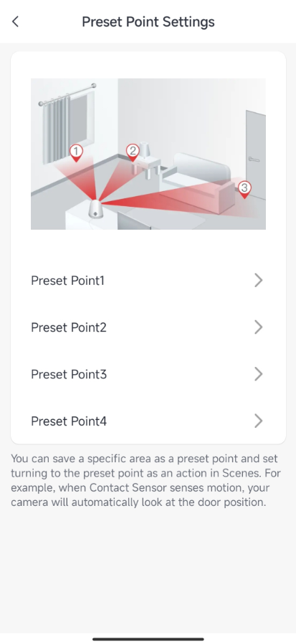Tap the Preset Point Settings title
Viewport: 296px width, 644px height.
(148, 21)
